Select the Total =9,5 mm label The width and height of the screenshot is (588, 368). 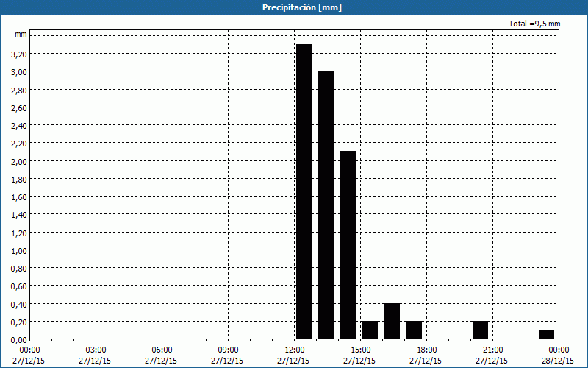click(x=534, y=24)
